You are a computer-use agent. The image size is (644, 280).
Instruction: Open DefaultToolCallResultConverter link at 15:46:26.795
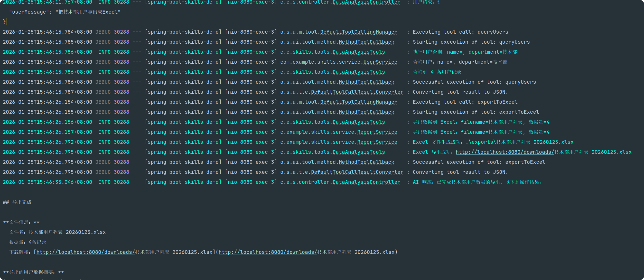click(357, 172)
